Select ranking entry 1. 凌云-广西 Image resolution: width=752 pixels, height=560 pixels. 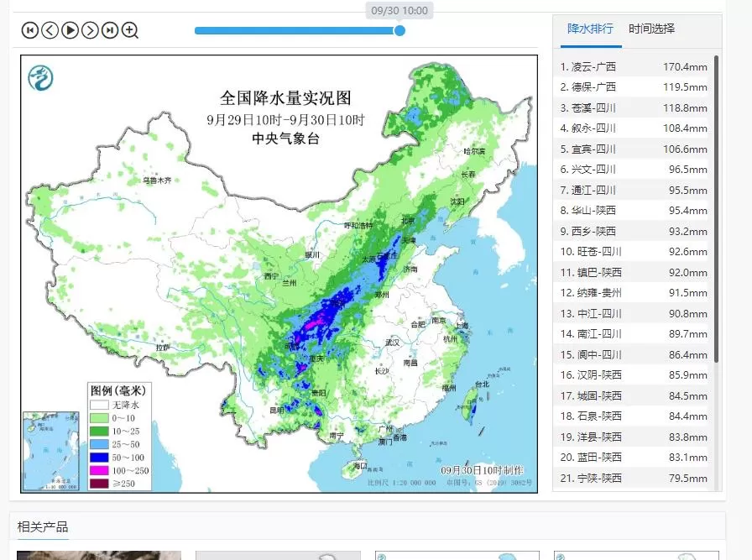(x=634, y=66)
